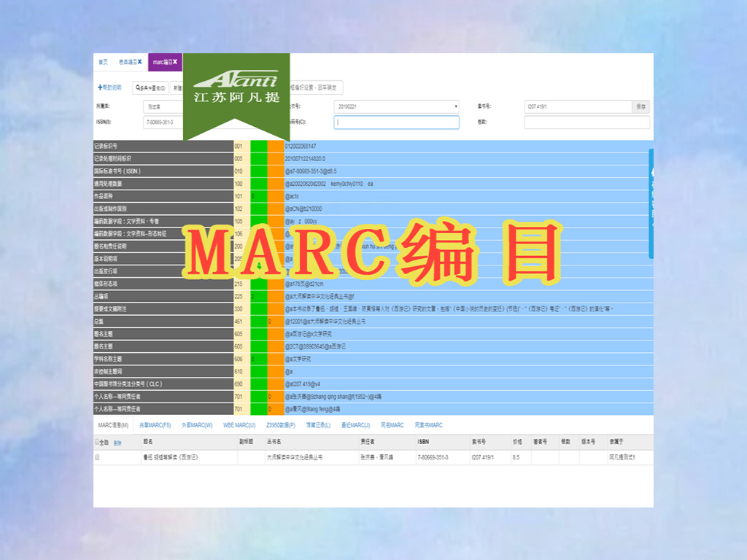Open the 共享MARC(F8) tab

click(155, 425)
